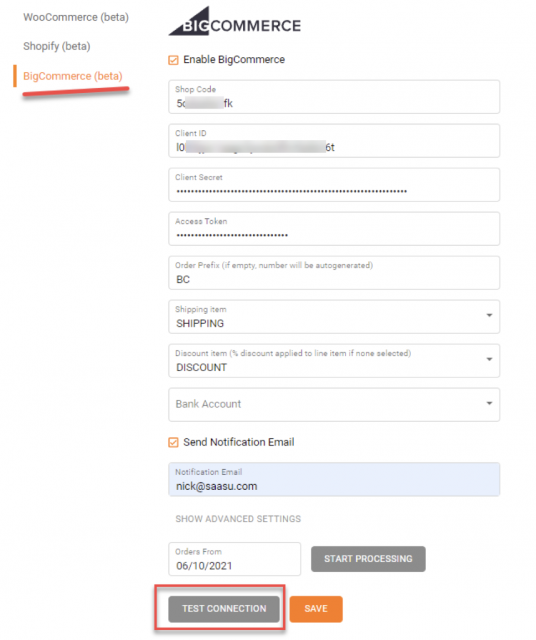Select the Shopify (beta) menu item
Viewport: 536px width, 640px height.
[57, 46]
